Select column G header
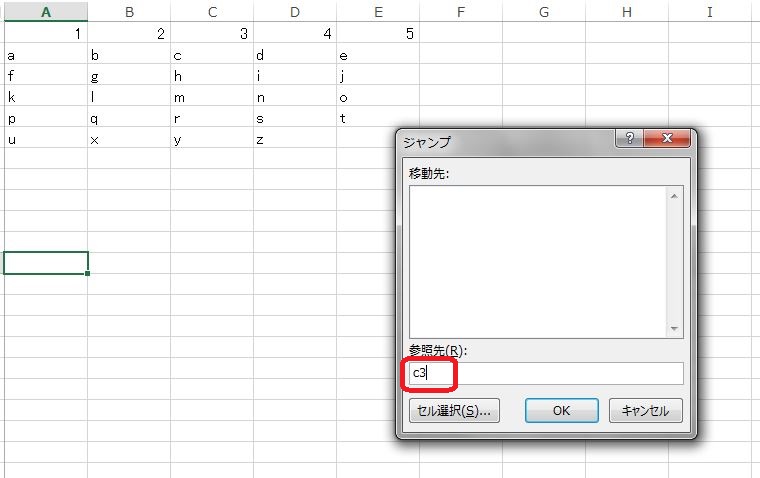The height and width of the screenshot is (478, 760). [x=543, y=12]
